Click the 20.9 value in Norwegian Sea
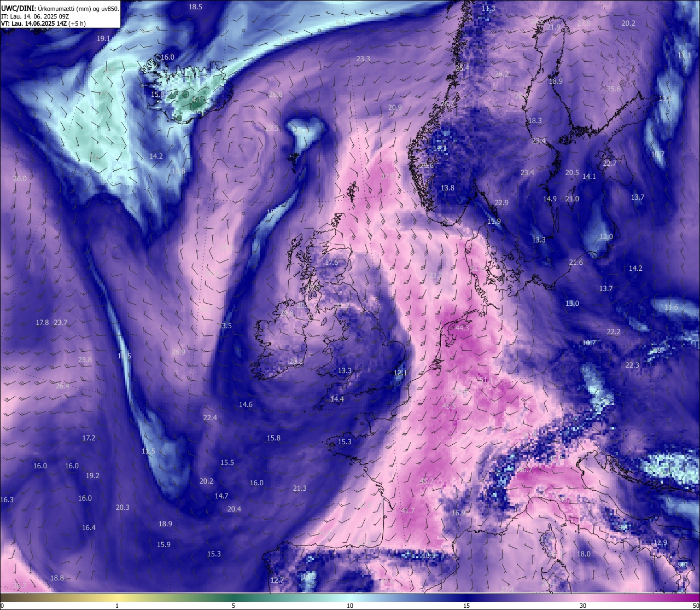700x610 pixels. [x=395, y=107]
